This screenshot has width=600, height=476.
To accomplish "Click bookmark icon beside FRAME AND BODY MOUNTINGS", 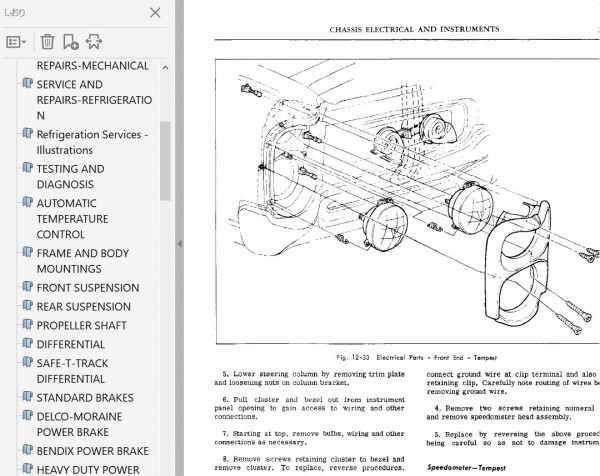I will pos(27,252).
